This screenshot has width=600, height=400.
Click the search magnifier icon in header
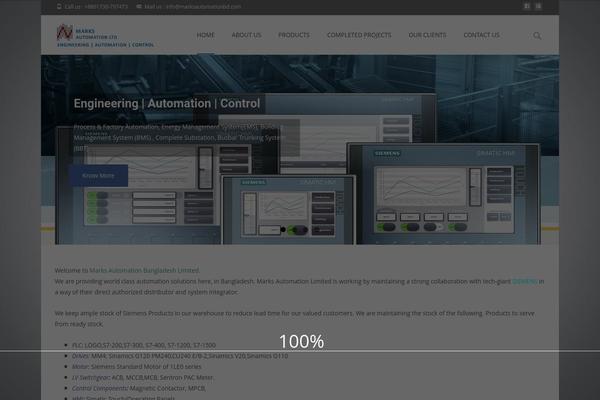(x=537, y=36)
